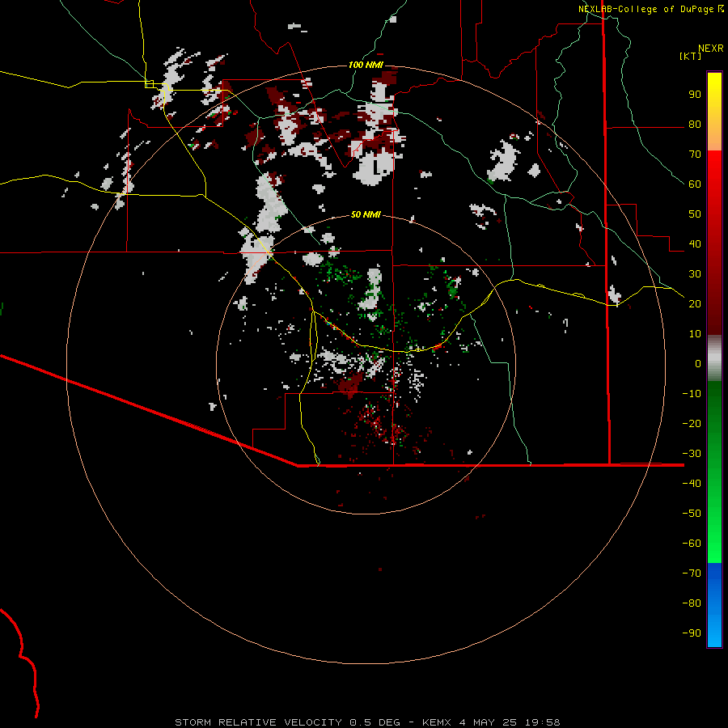Click the 0 value on the velocity scale
The height and width of the screenshot is (728, 728).
click(x=698, y=364)
